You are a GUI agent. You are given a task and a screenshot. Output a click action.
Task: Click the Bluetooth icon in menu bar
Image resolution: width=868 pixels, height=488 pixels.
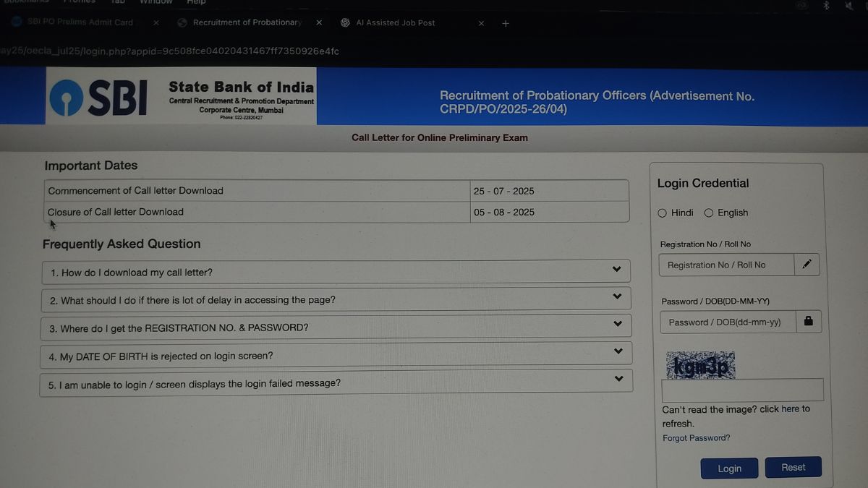(x=826, y=5)
